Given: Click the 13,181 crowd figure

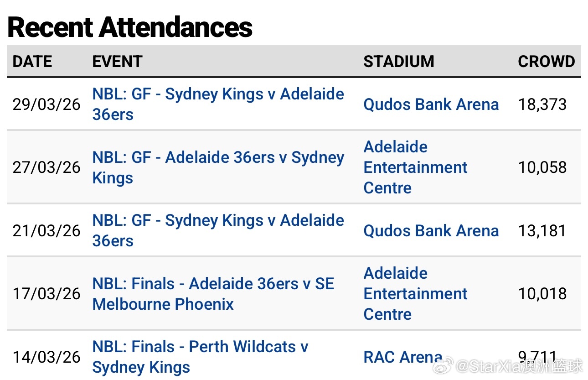Looking at the screenshot, I should [542, 231].
